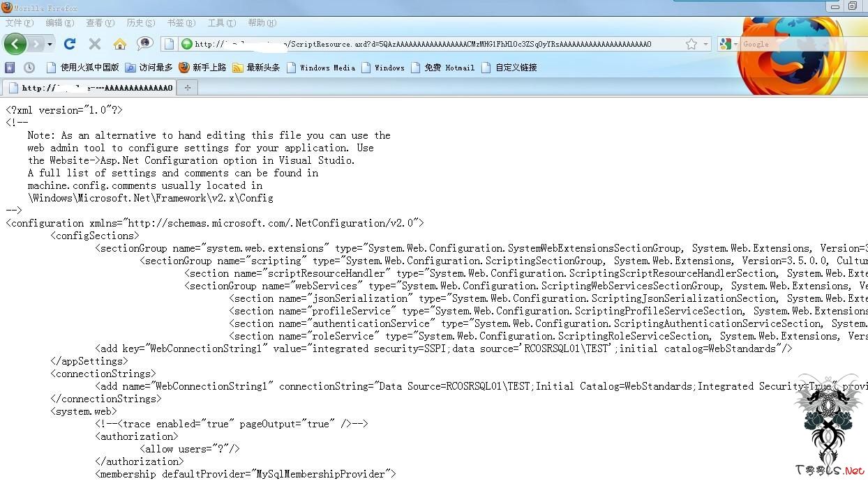Open the 工具 (Tools) menu
The height and width of the screenshot is (481, 868).
pyautogui.click(x=222, y=23)
